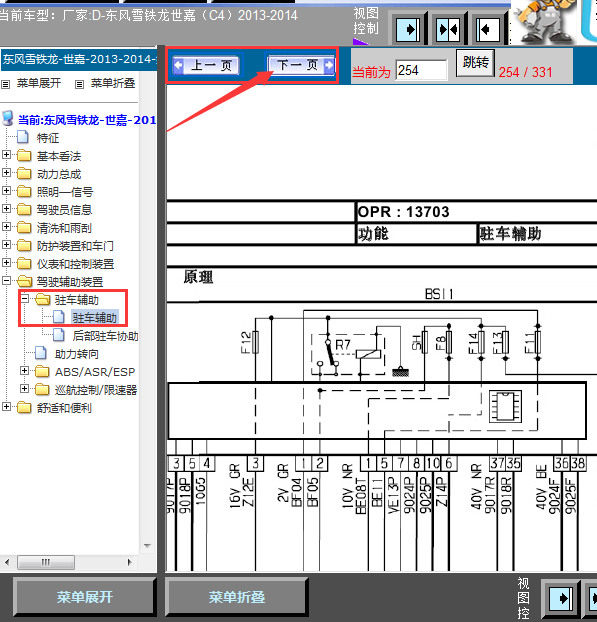Click the 驾驶员信息 folder icon

point(24,209)
